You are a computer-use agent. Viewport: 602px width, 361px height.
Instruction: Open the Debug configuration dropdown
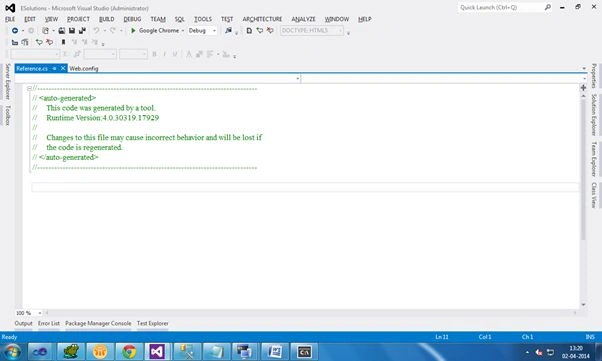coord(214,30)
